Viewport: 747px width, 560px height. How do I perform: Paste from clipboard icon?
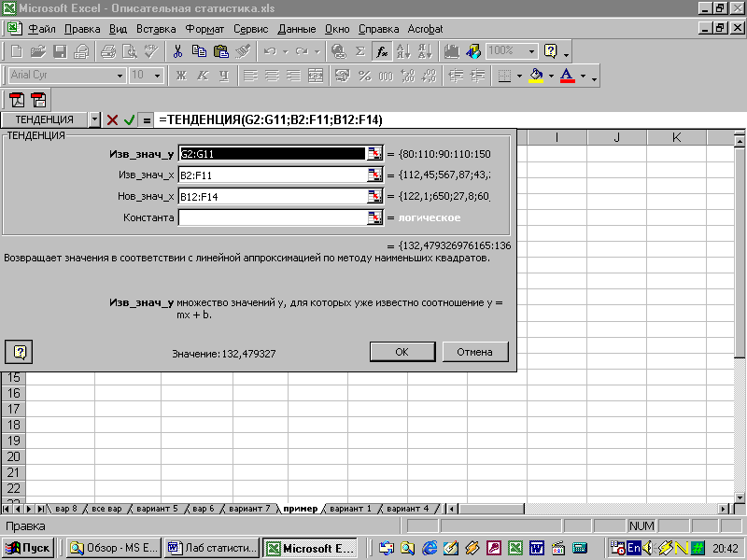(x=220, y=51)
